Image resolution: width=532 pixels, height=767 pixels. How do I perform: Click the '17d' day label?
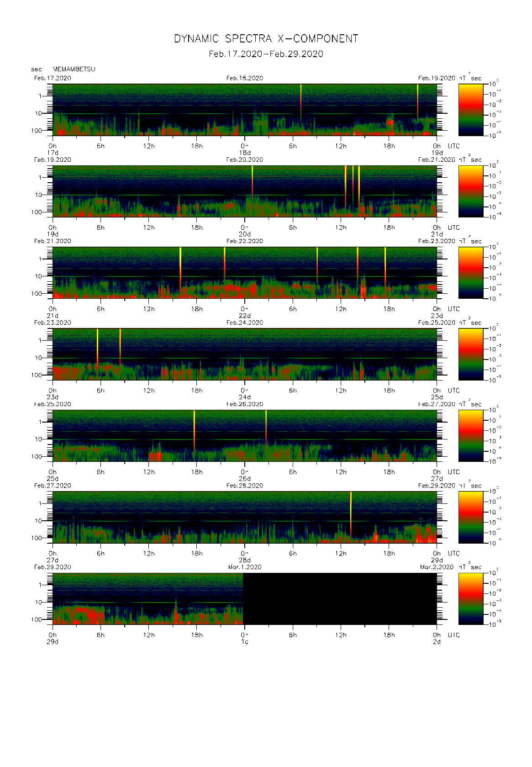[53, 153]
